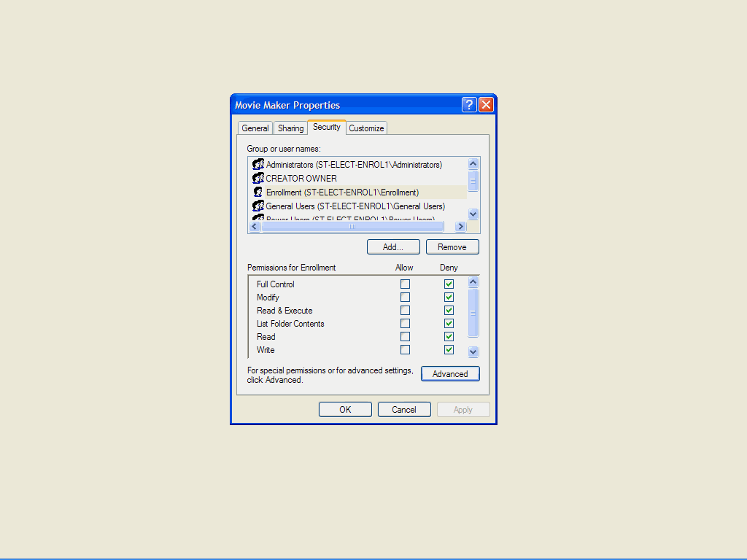Click the user list vertical scrollbar thumb
Viewport: 747px width, 560px height.
coord(473,181)
